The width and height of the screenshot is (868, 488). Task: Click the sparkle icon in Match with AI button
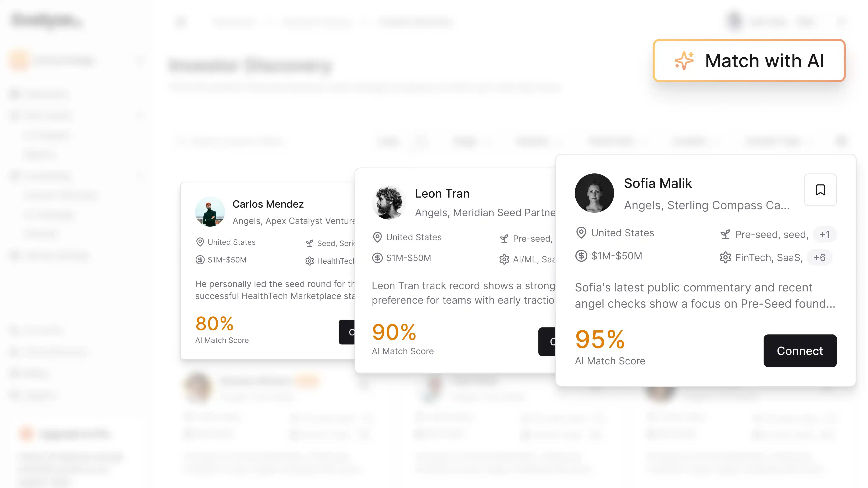[684, 61]
